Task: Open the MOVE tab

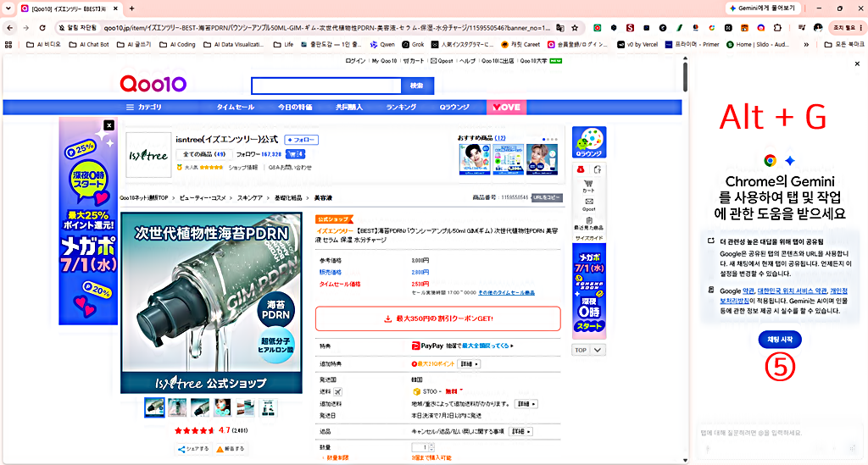Action: 507,108
